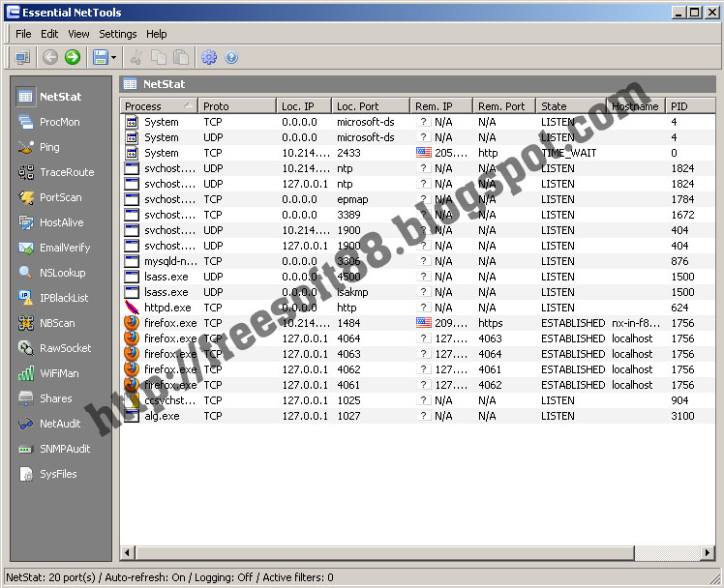Sort by the Rem. Port column header
This screenshot has width=724, height=588.
click(x=504, y=106)
